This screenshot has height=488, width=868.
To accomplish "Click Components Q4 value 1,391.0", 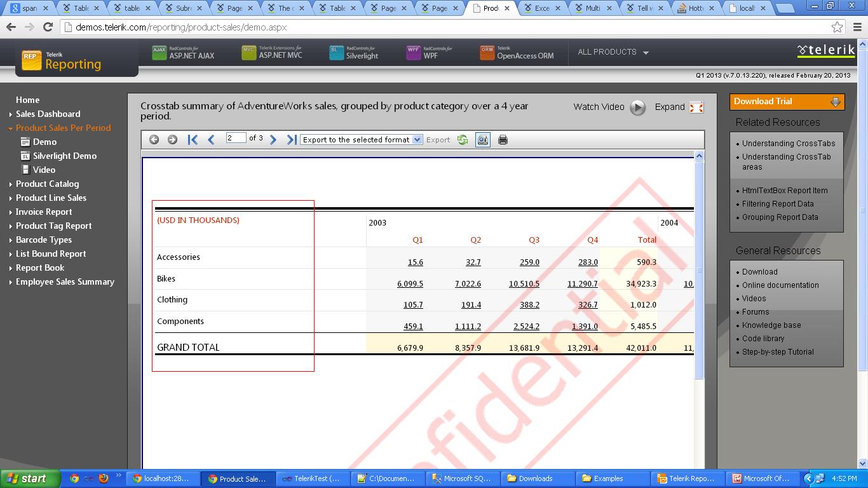I will click(x=585, y=327).
